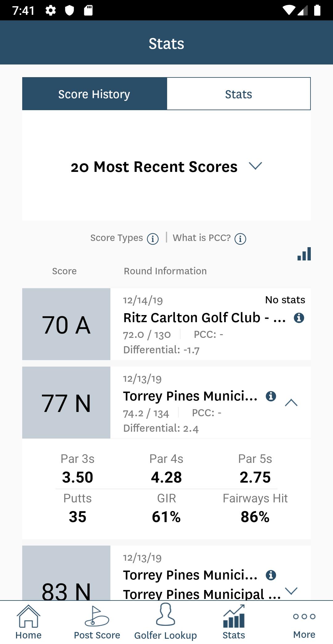Image resolution: width=333 pixels, height=644 pixels.
Task: Open Post Score from the bottom bar
Action: tap(97, 622)
